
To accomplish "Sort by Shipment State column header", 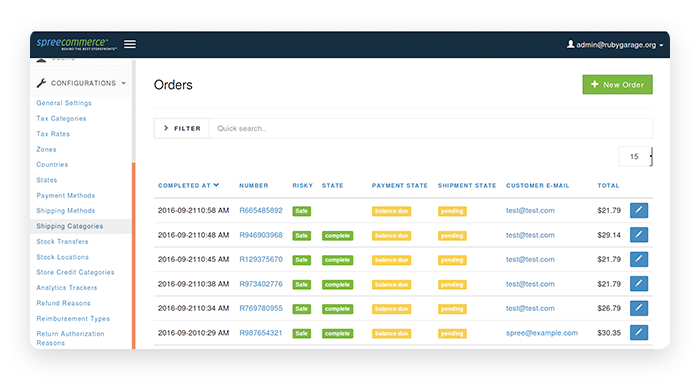I will 467,185.
